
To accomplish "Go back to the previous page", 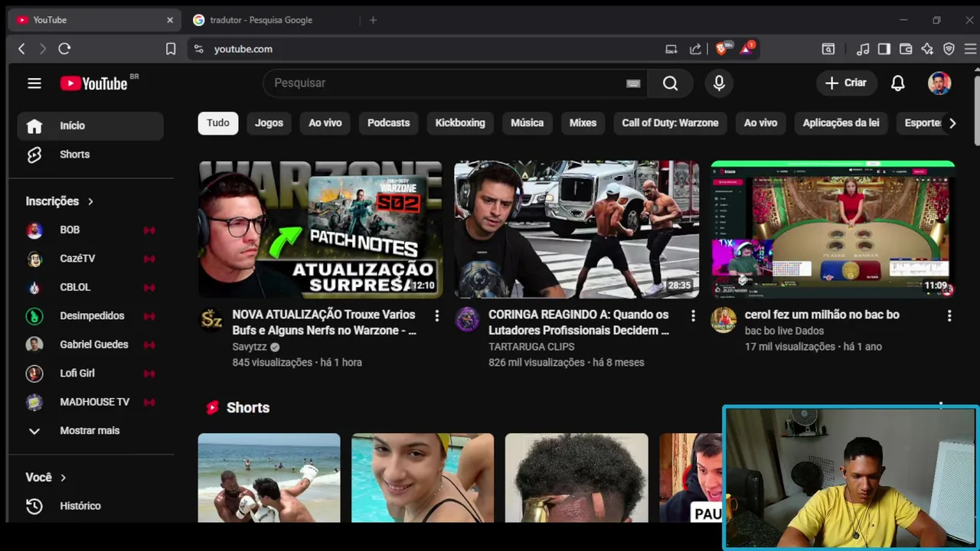I will pyautogui.click(x=21, y=49).
